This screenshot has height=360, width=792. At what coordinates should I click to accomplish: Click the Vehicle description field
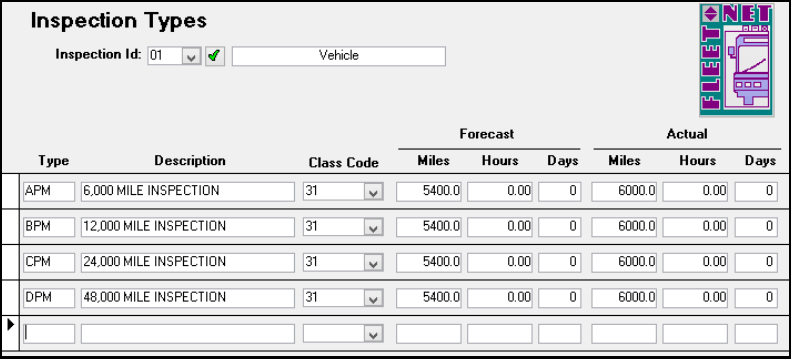339,56
